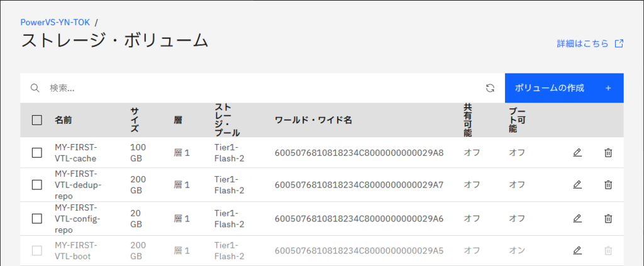
Task: Click the ストレージ・ボリューム page title
Action: (114, 42)
